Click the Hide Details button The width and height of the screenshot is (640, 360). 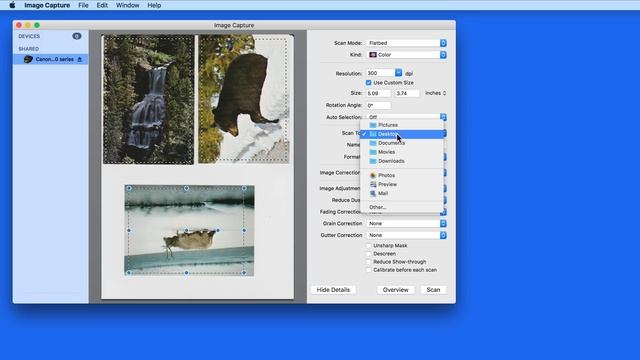(x=333, y=289)
